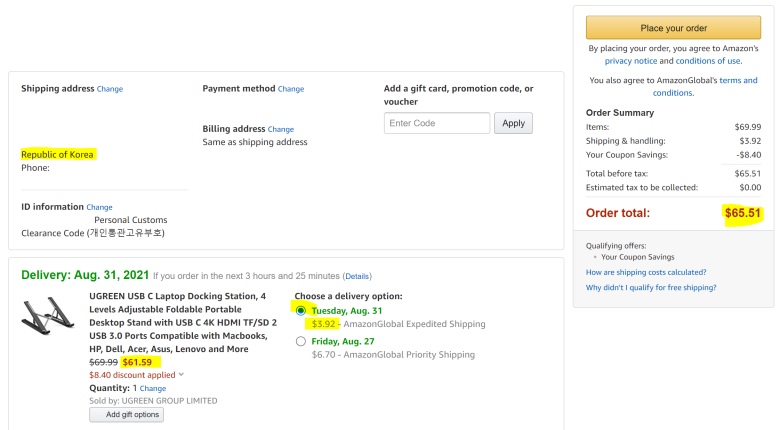Open the privacy notice link
The height and width of the screenshot is (430, 780).
pos(631,61)
